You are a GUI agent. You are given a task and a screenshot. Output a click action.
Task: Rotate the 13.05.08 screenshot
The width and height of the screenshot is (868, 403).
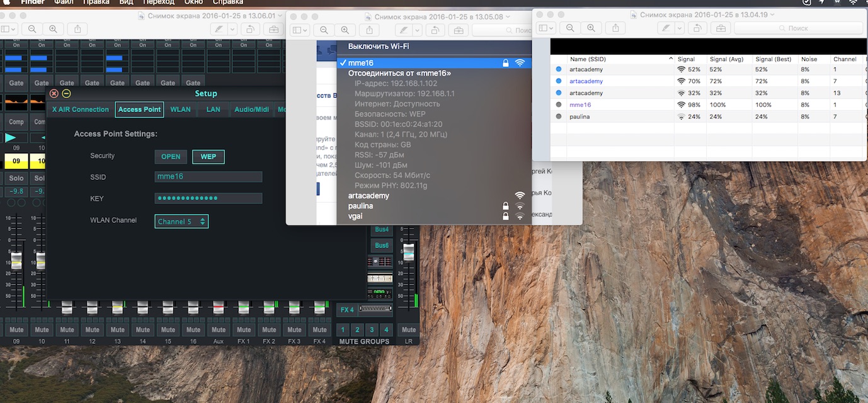(435, 30)
